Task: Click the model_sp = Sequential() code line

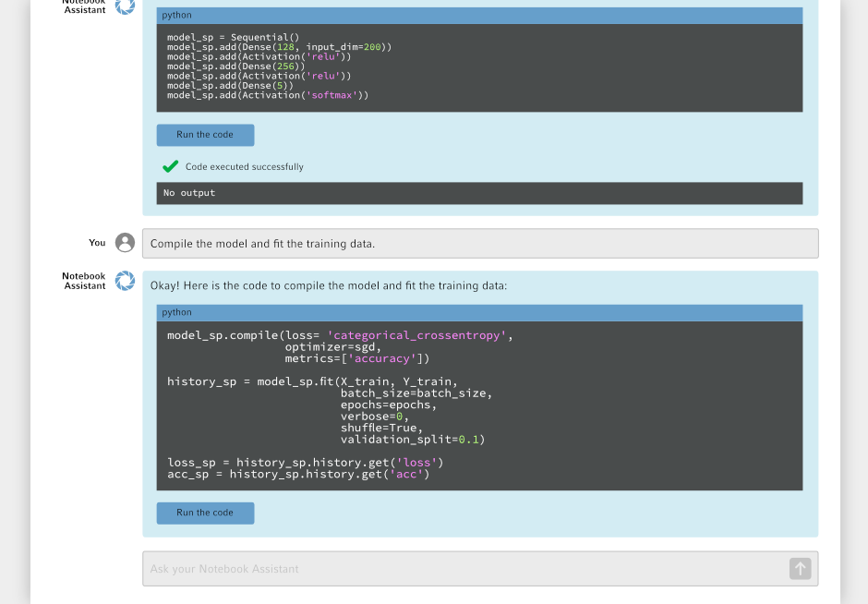Action: [x=233, y=38]
